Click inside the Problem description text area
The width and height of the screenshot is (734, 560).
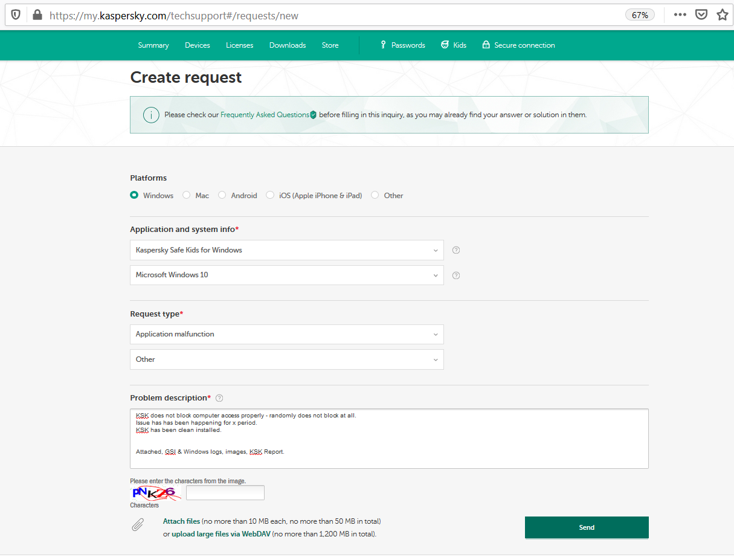point(389,439)
